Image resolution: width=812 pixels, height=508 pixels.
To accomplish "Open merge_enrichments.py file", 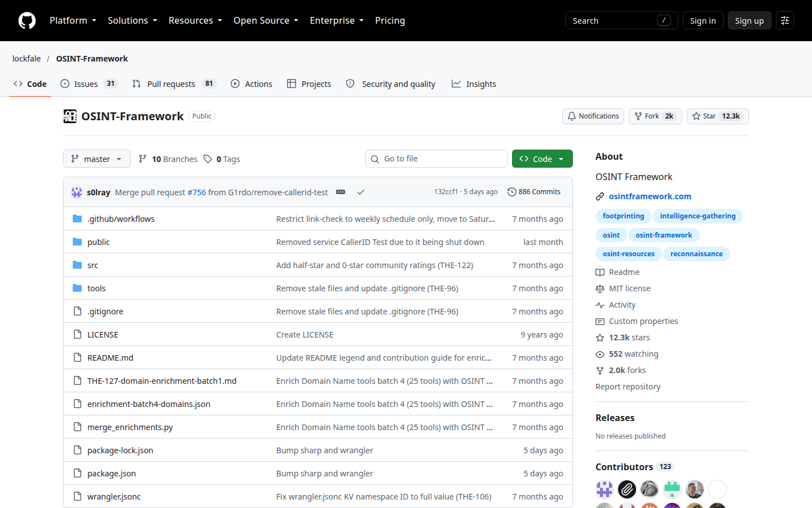I will [130, 427].
